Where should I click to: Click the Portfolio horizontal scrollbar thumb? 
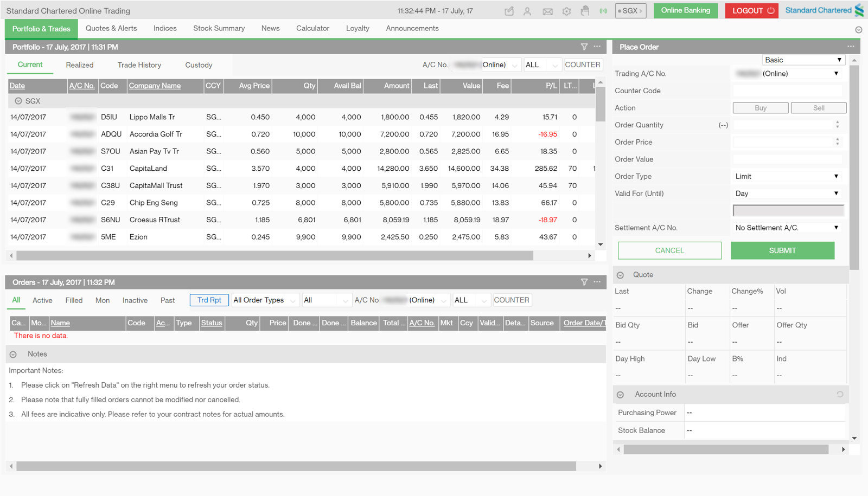(275, 255)
